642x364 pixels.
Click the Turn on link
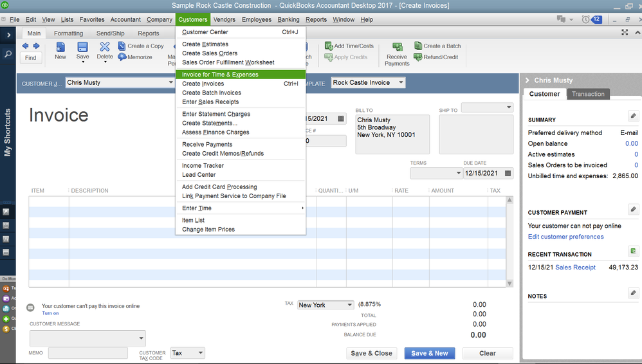(50, 313)
